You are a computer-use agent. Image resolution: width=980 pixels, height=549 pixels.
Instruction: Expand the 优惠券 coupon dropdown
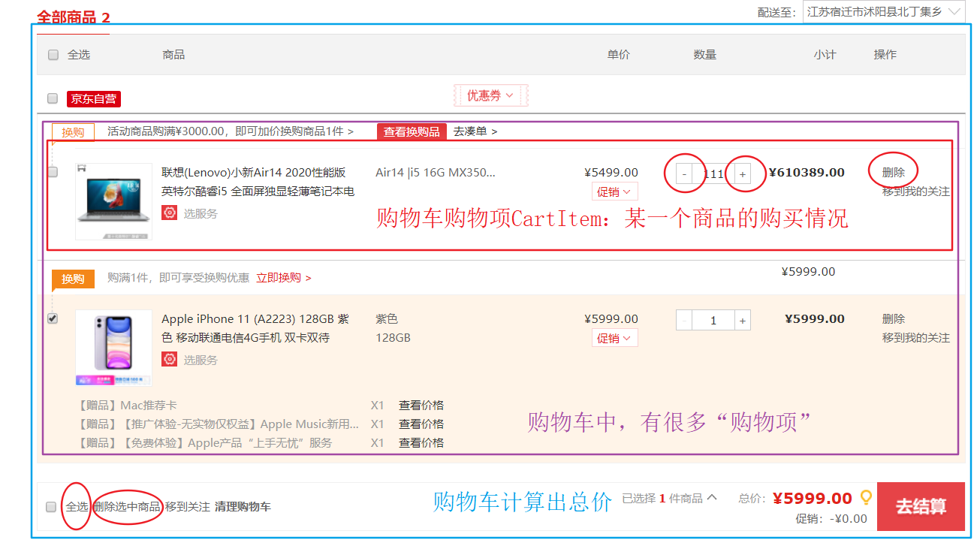(x=490, y=95)
